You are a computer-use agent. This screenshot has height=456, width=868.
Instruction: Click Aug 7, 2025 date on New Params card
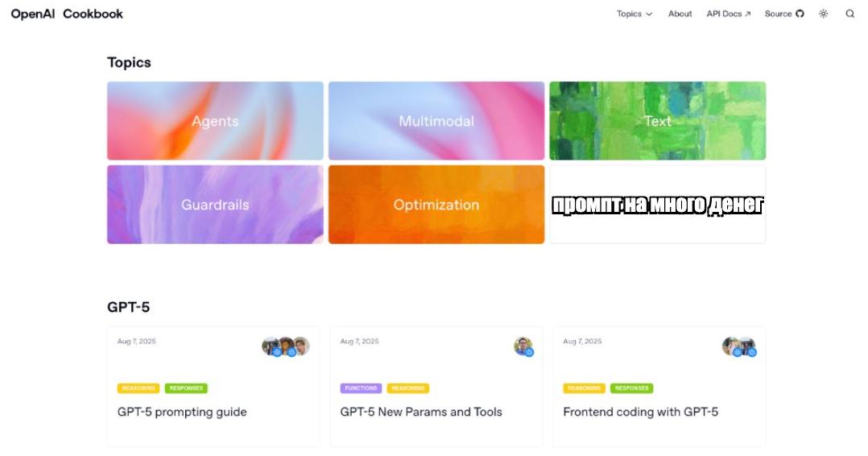[x=359, y=342]
